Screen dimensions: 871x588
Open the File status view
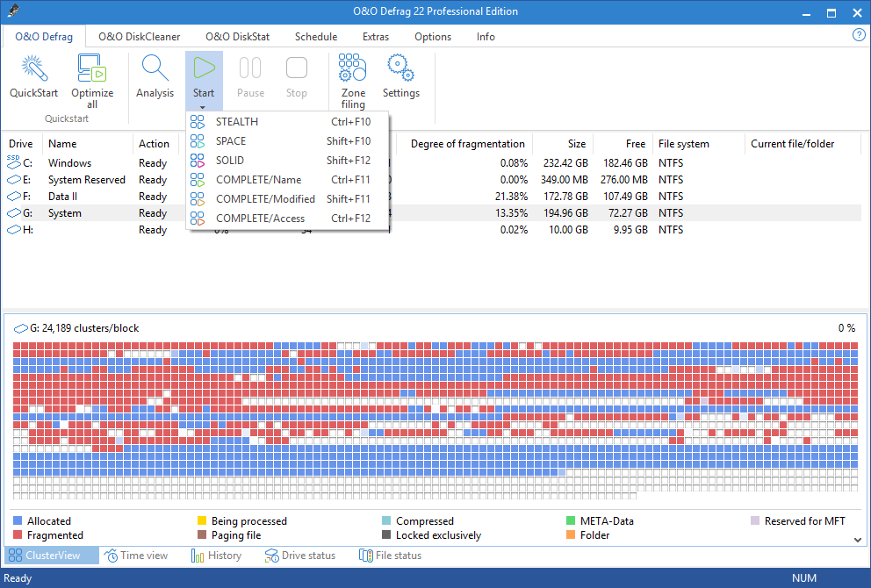tap(390, 556)
